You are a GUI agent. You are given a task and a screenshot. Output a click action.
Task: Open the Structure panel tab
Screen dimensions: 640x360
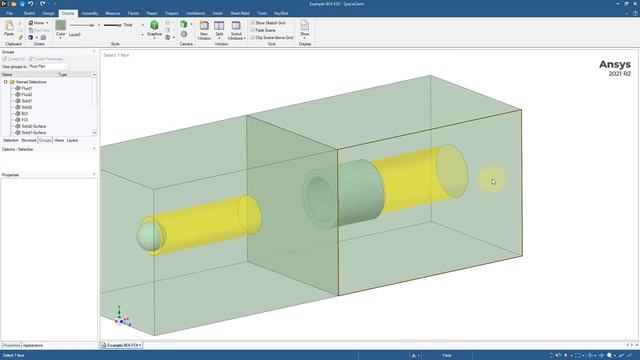[x=29, y=140]
